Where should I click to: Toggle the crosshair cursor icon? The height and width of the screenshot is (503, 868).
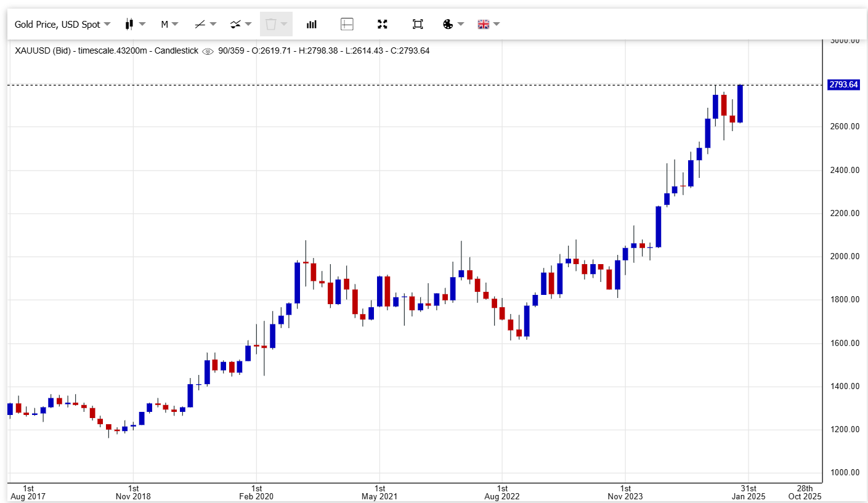[x=347, y=25]
